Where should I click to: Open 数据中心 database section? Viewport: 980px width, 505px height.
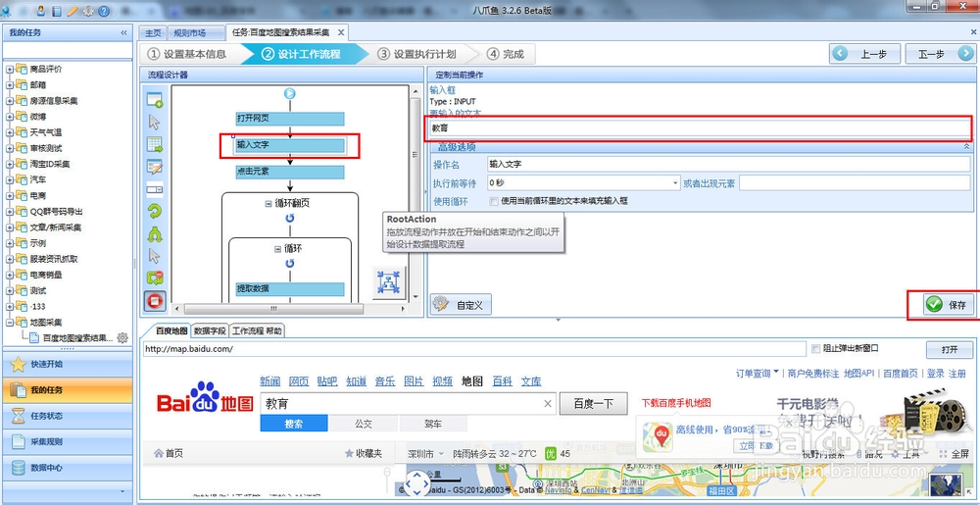click(67, 467)
